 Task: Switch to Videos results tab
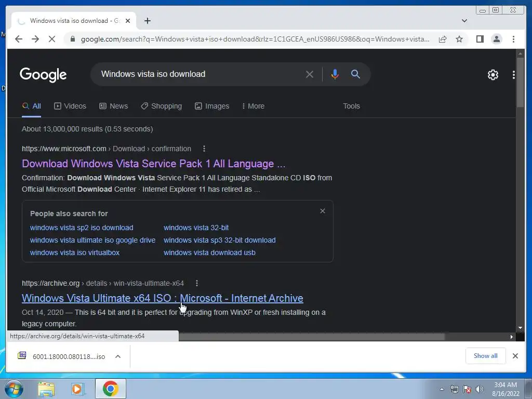(x=70, y=106)
